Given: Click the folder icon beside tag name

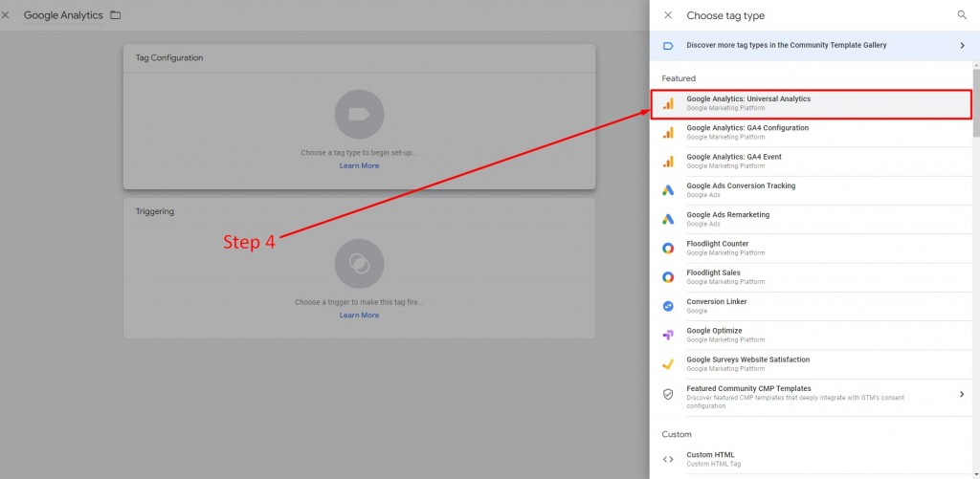Looking at the screenshot, I should point(115,15).
